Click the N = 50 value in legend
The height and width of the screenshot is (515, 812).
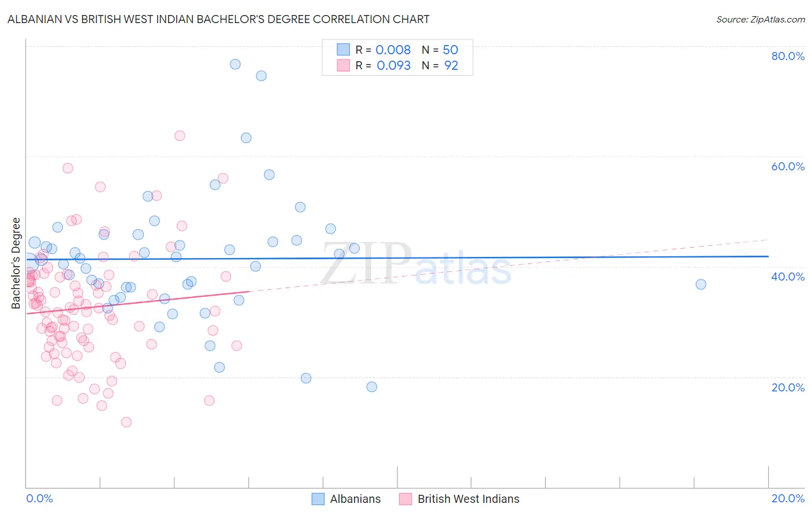(440, 50)
